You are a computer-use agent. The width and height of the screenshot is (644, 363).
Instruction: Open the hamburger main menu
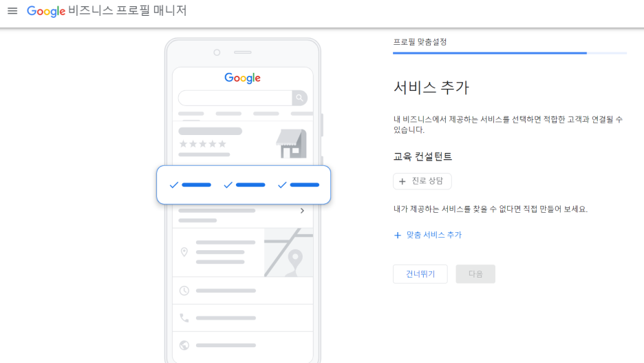12,11
